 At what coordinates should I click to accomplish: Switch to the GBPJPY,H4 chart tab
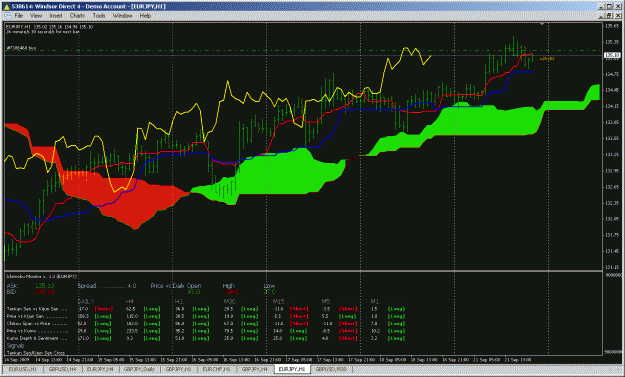(x=255, y=369)
